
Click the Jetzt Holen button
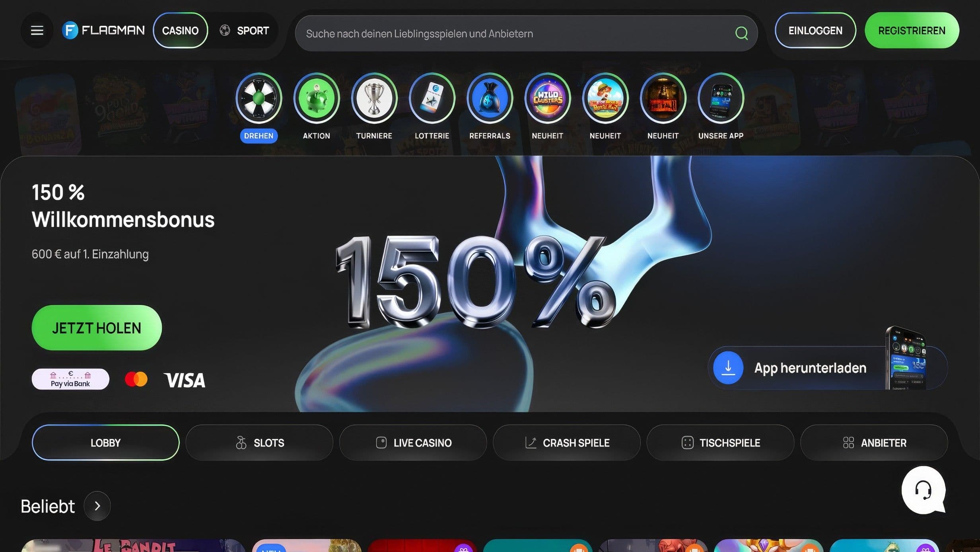pyautogui.click(x=97, y=328)
